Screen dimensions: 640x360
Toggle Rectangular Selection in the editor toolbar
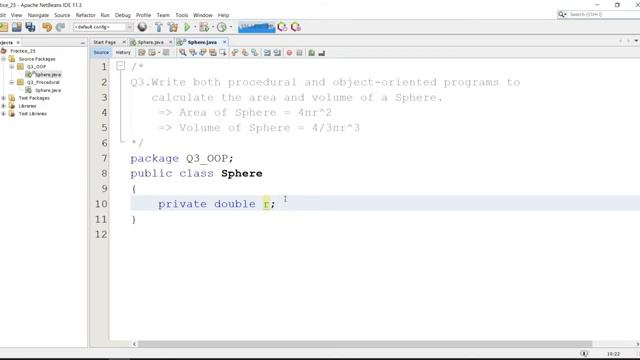point(222,53)
